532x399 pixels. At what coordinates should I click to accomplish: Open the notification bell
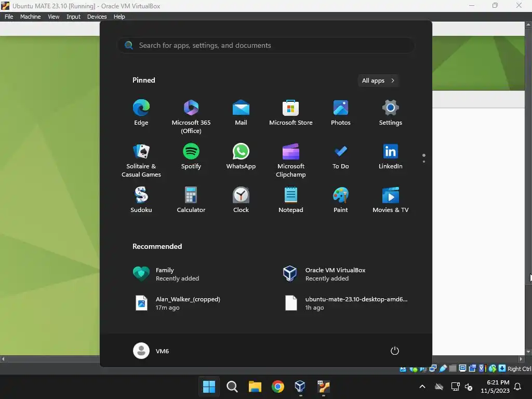(x=518, y=387)
